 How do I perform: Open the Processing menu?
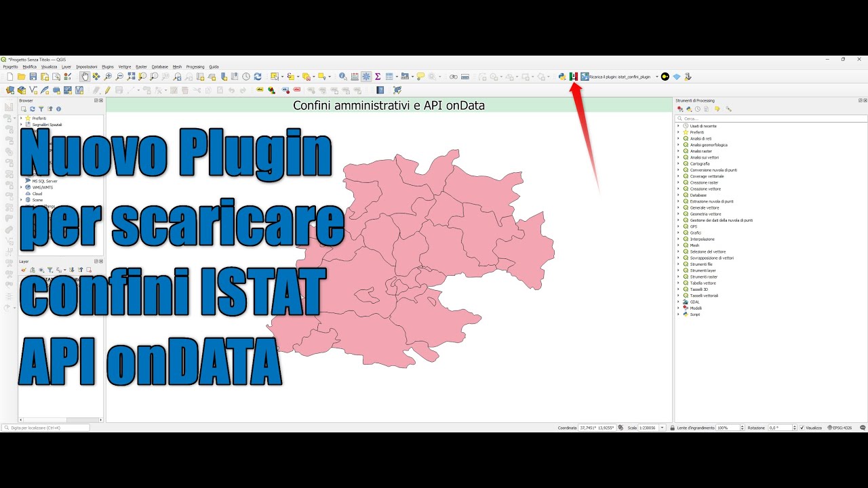click(x=195, y=67)
